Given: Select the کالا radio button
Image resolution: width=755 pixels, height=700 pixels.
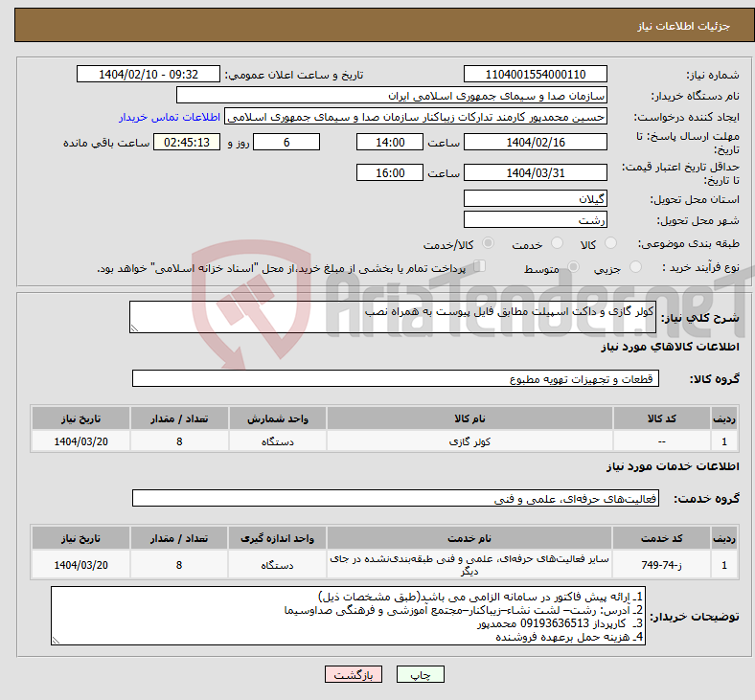Looking at the screenshot, I should point(610,243).
